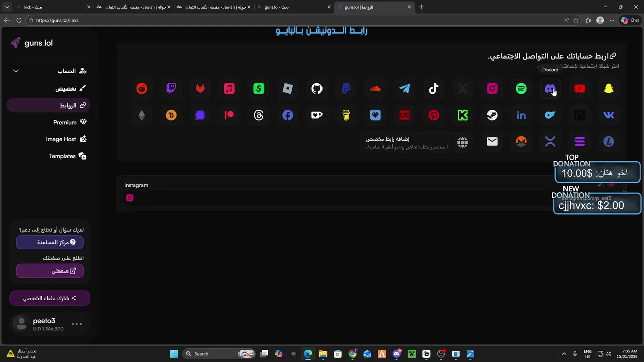Add a GitHub social link
Viewport: 644px width, 362px height.
click(x=317, y=89)
